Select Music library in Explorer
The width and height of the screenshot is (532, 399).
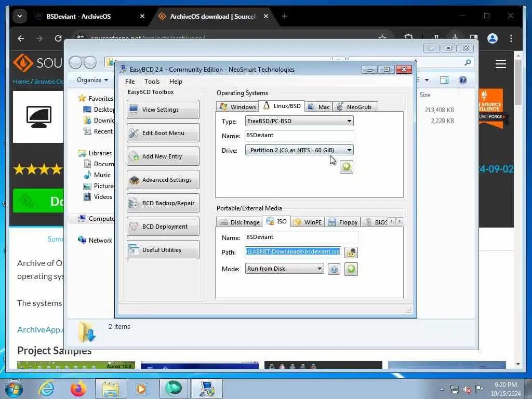pos(97,175)
